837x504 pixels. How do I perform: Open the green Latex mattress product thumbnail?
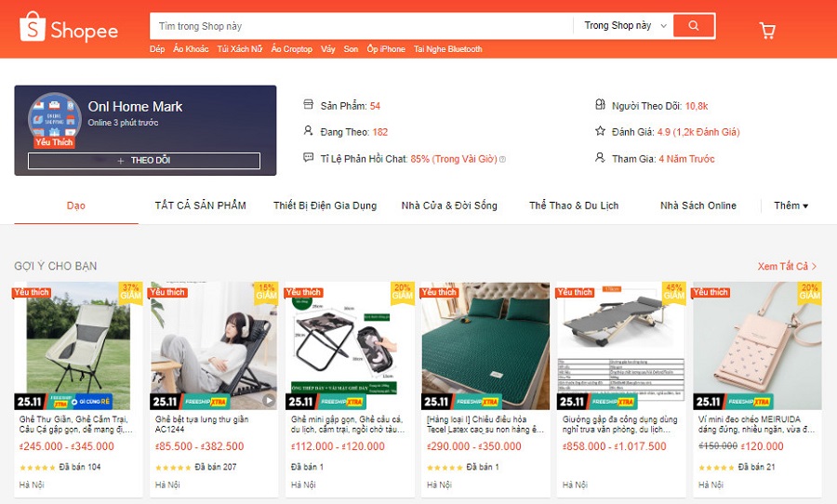click(485, 345)
